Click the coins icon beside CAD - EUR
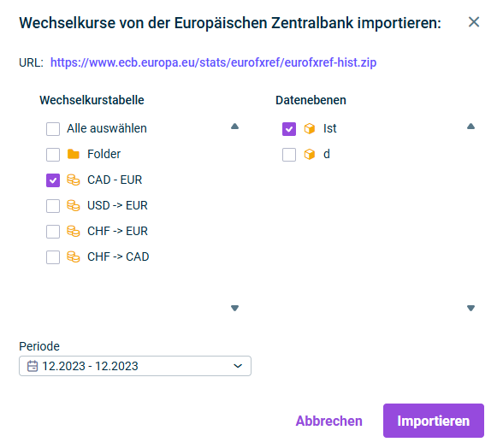Viewport: 503px width, 448px height. [74, 180]
